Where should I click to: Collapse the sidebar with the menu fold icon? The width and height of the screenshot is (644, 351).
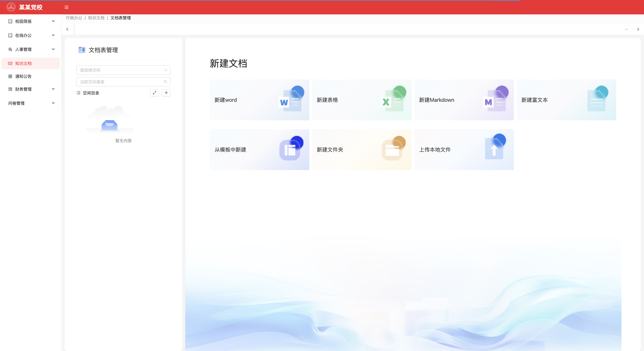tap(66, 7)
